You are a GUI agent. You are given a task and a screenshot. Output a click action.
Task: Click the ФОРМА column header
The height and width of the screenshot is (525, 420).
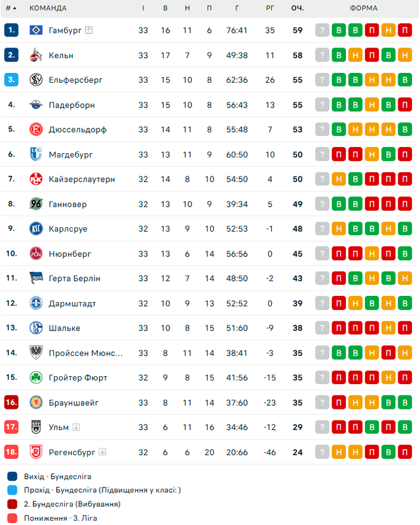click(x=363, y=8)
